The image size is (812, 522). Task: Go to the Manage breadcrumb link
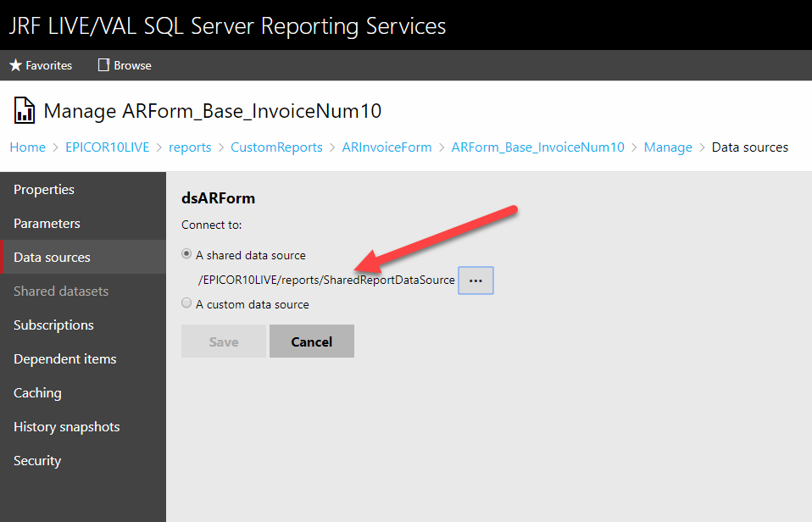pos(668,147)
